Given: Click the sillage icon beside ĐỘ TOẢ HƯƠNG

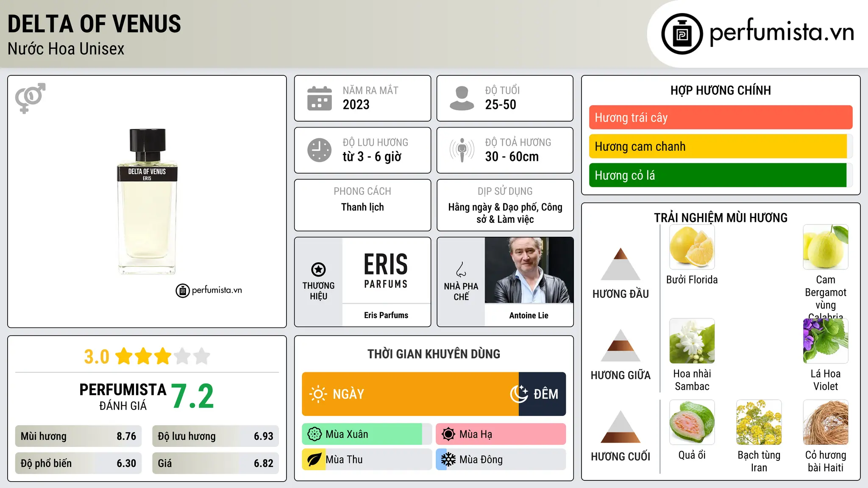Looking at the screenshot, I should (x=462, y=150).
